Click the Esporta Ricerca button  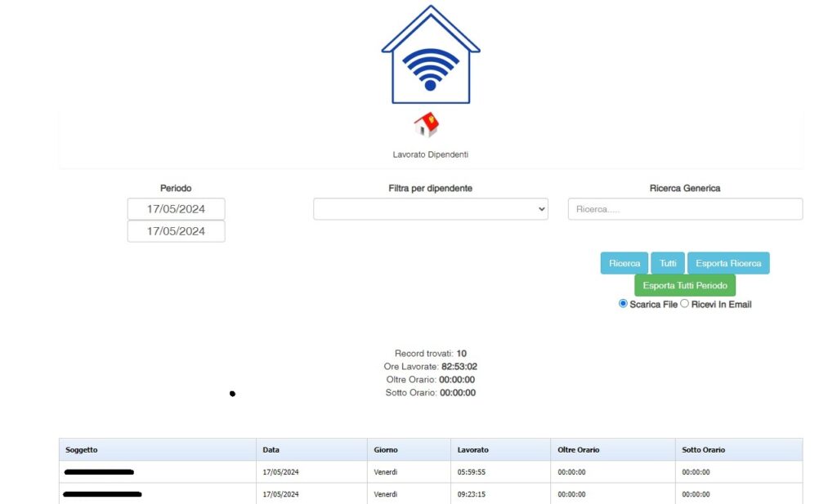(728, 263)
